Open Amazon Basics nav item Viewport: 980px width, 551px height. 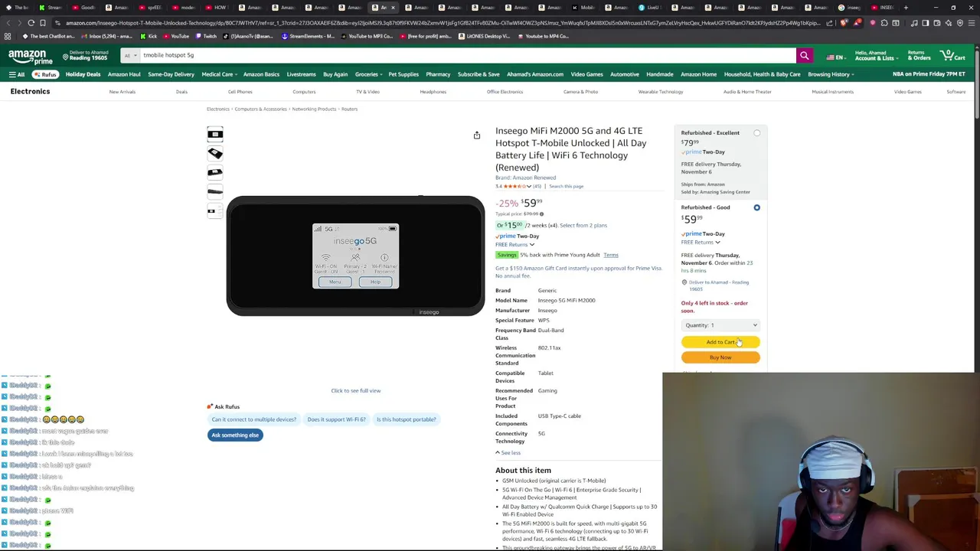[x=261, y=74]
